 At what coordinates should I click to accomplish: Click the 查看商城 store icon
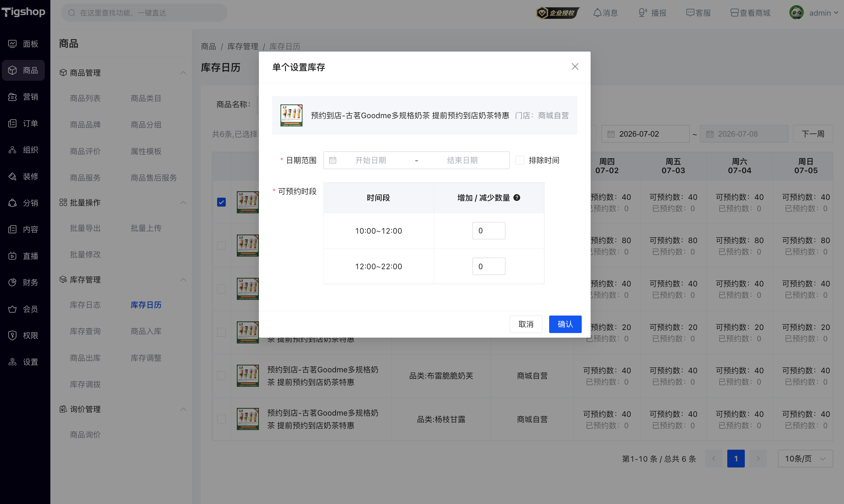(734, 13)
